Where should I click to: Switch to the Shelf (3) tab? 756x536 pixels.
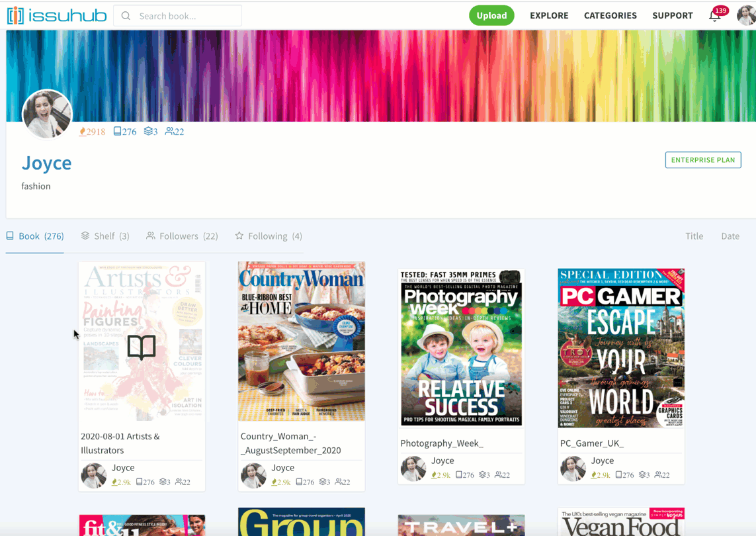tap(105, 236)
